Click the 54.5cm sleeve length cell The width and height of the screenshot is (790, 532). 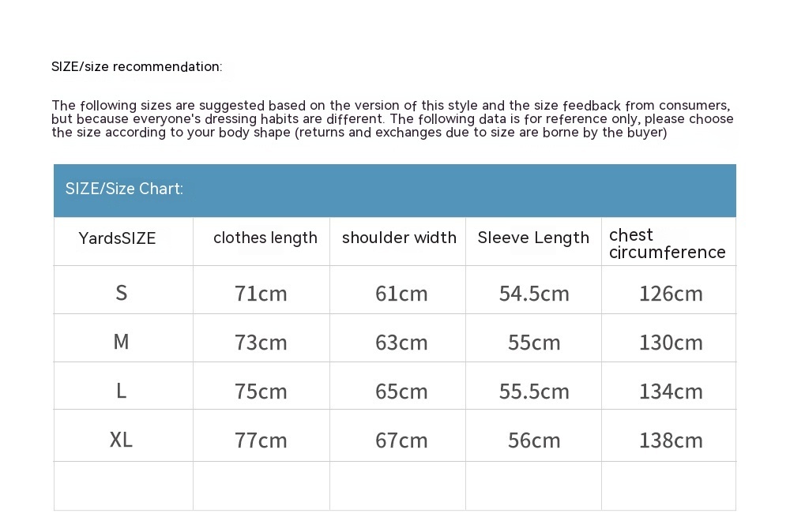[534, 294]
